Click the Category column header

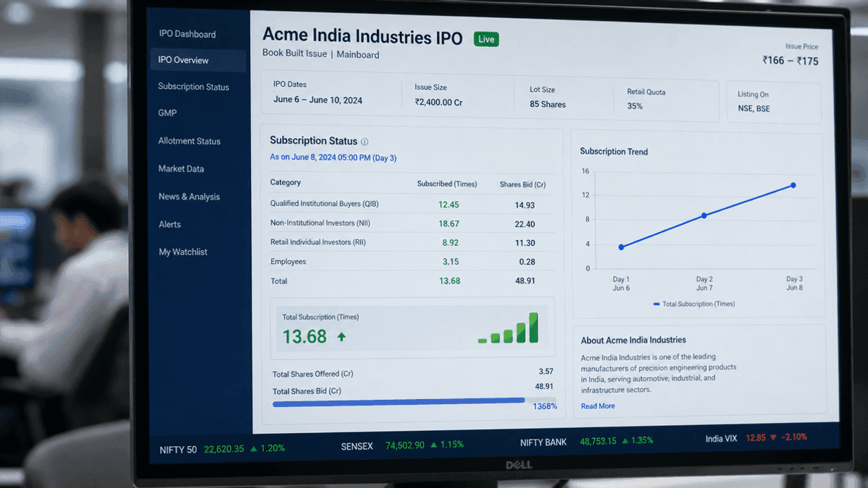coord(285,182)
